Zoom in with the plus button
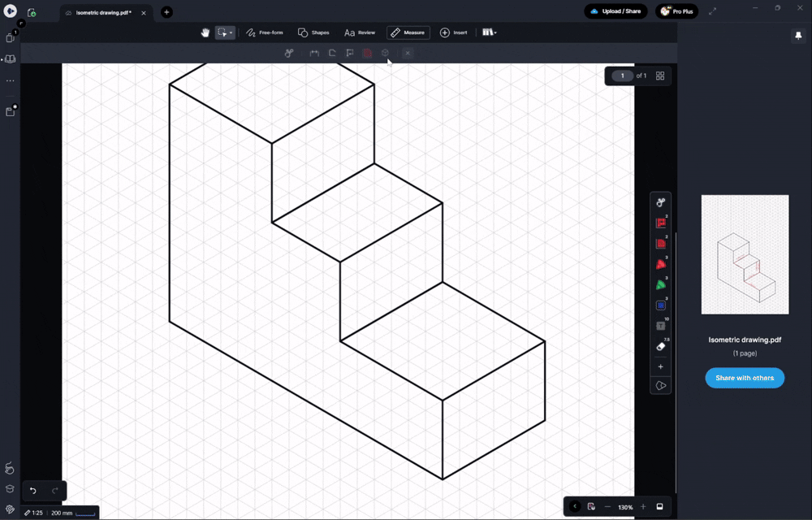Viewport: 812px width, 520px height. tap(642, 506)
